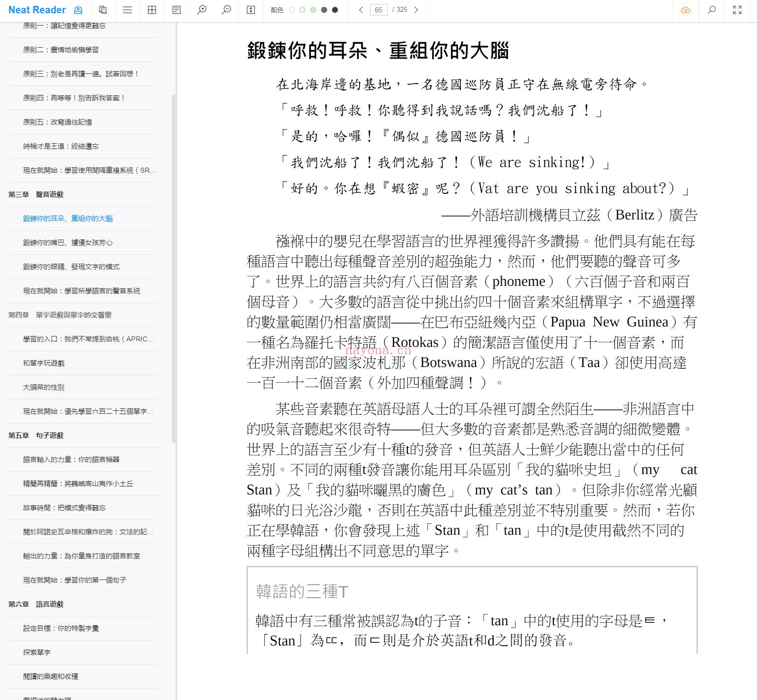This screenshot has width=757, height=700.
Task: Toggle the table of contents list icon
Action: click(x=127, y=10)
